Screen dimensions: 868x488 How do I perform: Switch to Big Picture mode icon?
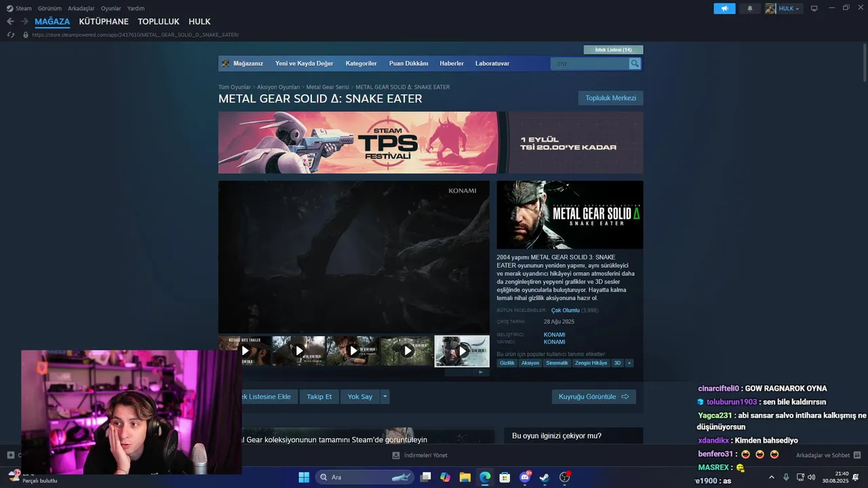tap(814, 8)
